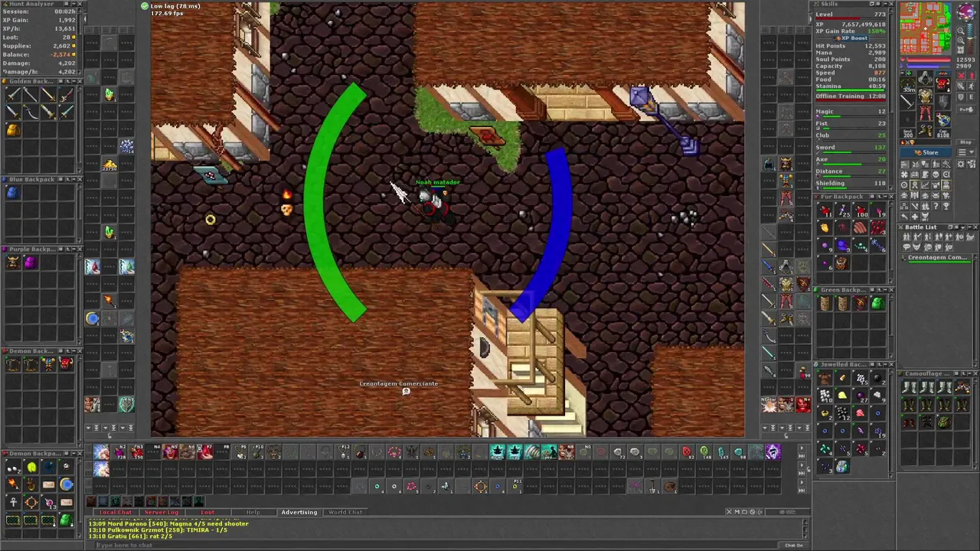Click the minimap compass orb
The height and width of the screenshot is (551, 980).
coord(967,11)
